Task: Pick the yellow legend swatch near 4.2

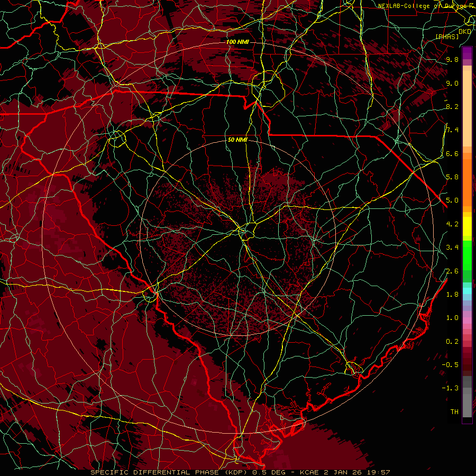Action: 467,226
